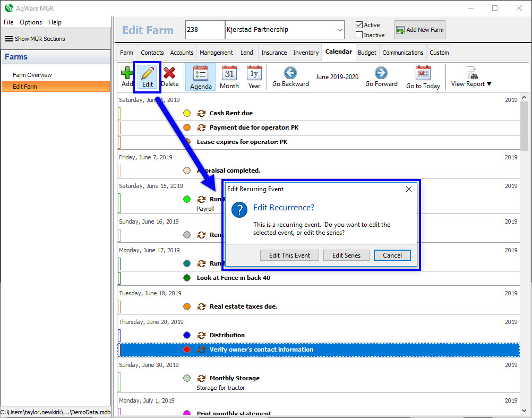Open the Budget tab
The width and height of the screenshot is (532, 418).
coord(367,53)
